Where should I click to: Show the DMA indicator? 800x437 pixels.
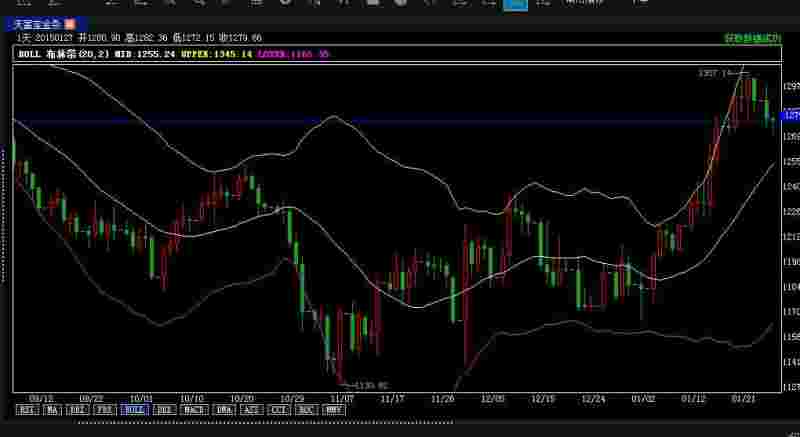point(222,409)
